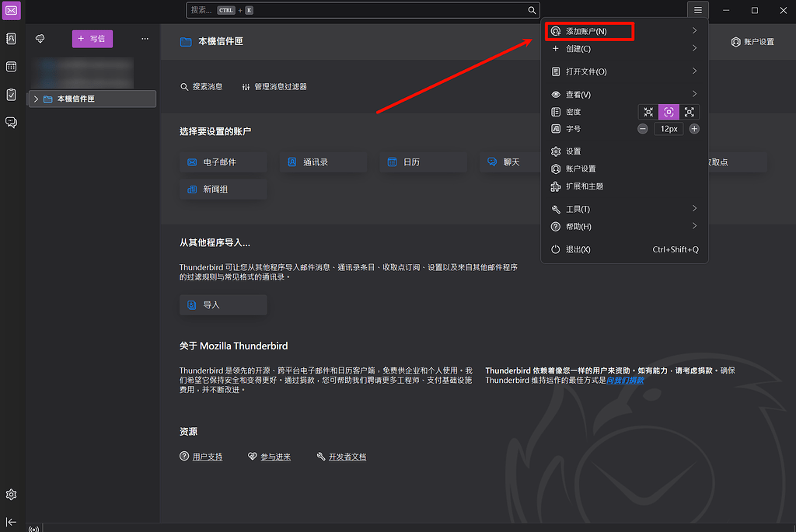Collapse the spaces toolbar arrow icon

point(11,522)
